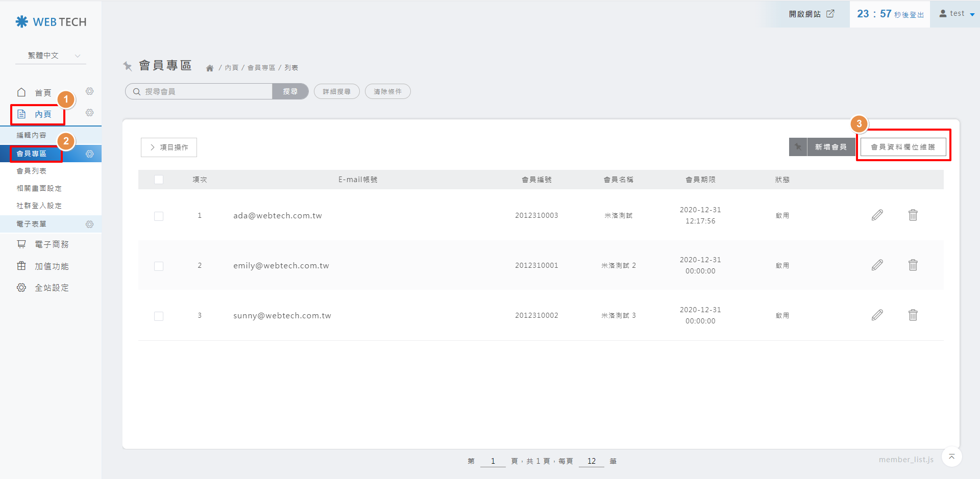980x479 pixels.
Task: Click the 搜尋會員 search input field
Action: tap(204, 92)
